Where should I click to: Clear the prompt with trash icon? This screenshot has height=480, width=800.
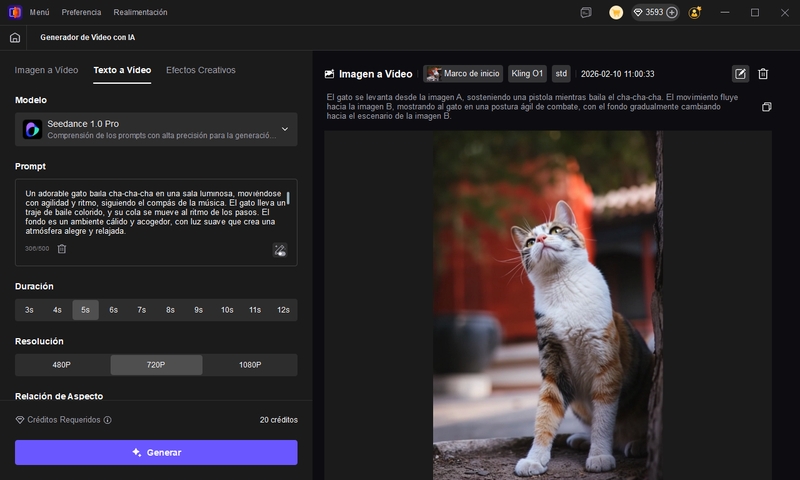click(62, 249)
